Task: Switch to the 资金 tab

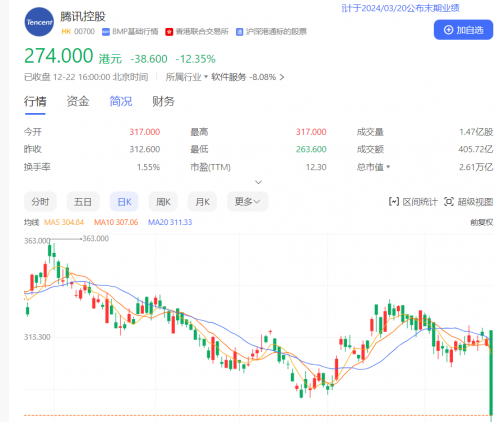Action: tap(78, 101)
